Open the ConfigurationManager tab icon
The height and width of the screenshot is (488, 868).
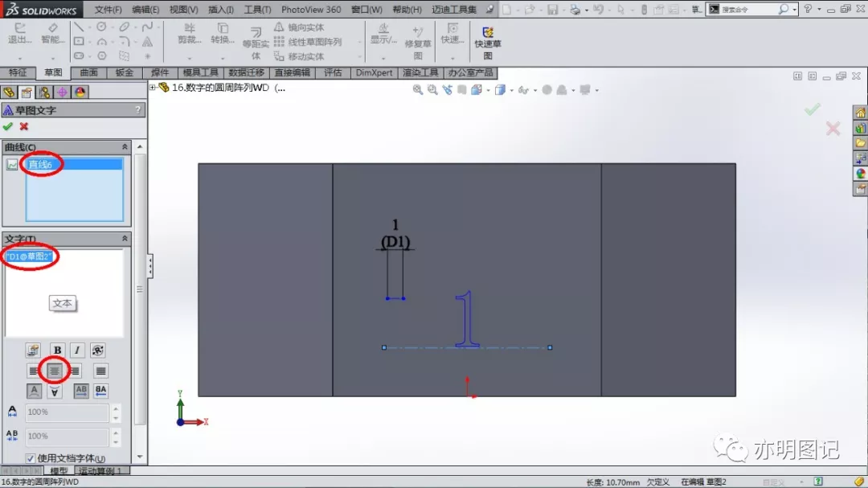coord(44,92)
